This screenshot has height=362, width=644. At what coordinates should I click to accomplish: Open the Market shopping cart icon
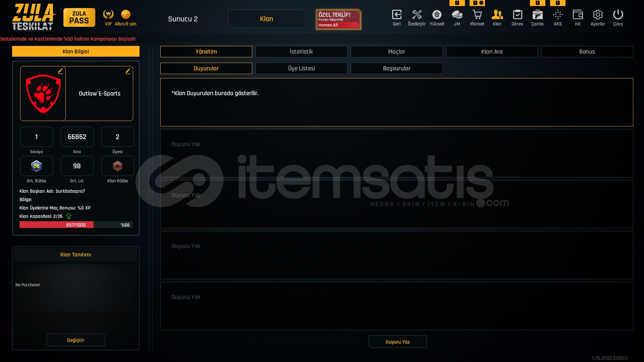click(x=477, y=15)
